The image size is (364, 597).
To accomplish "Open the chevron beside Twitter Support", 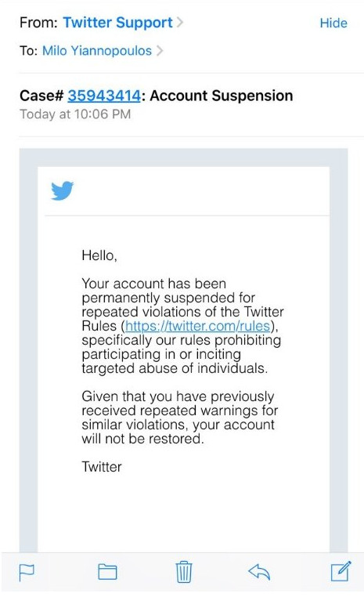I will (180, 22).
